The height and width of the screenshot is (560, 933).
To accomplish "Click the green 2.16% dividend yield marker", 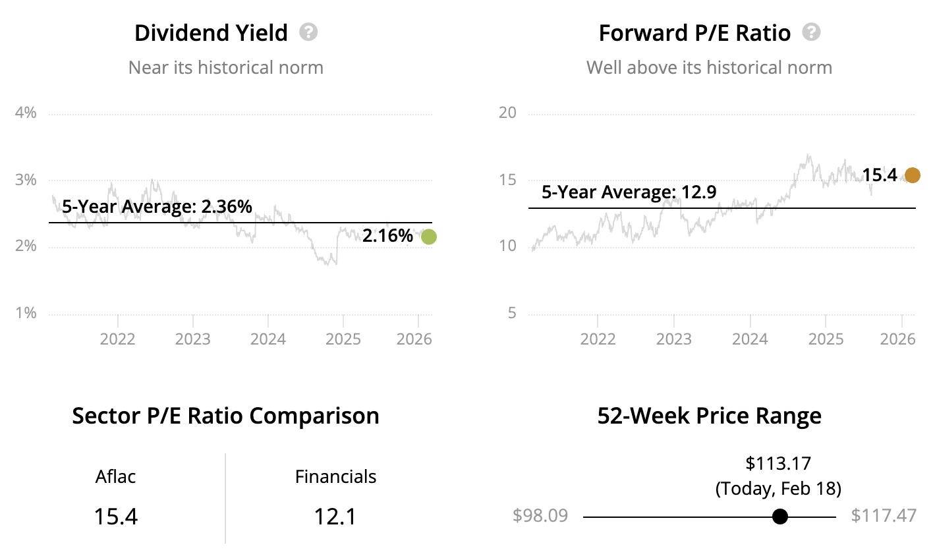I will coord(428,237).
